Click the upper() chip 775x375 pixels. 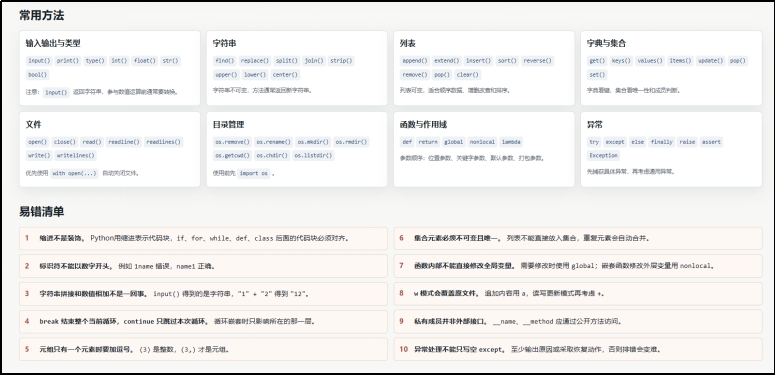pyautogui.click(x=226, y=75)
